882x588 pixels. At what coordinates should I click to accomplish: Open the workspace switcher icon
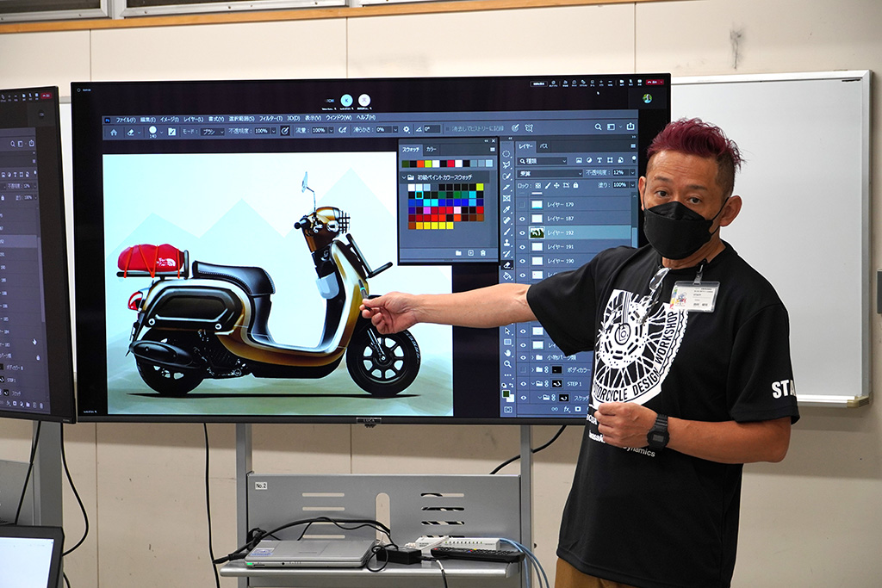(x=612, y=127)
